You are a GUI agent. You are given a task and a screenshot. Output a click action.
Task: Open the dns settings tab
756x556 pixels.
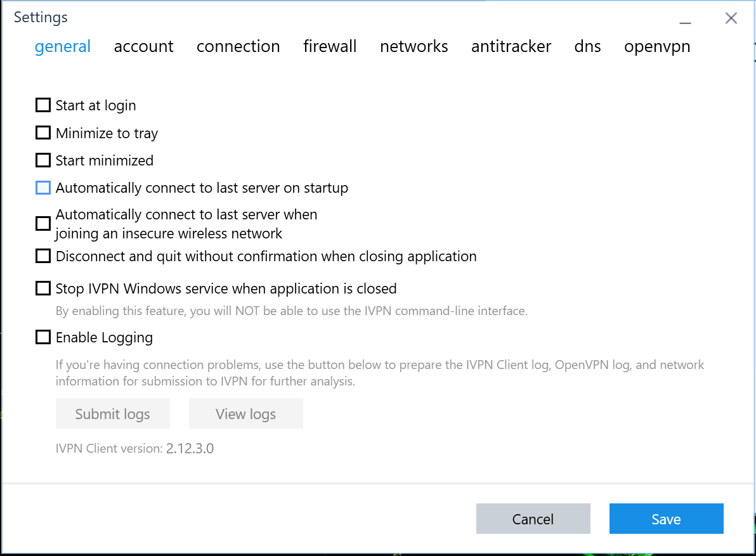[587, 46]
